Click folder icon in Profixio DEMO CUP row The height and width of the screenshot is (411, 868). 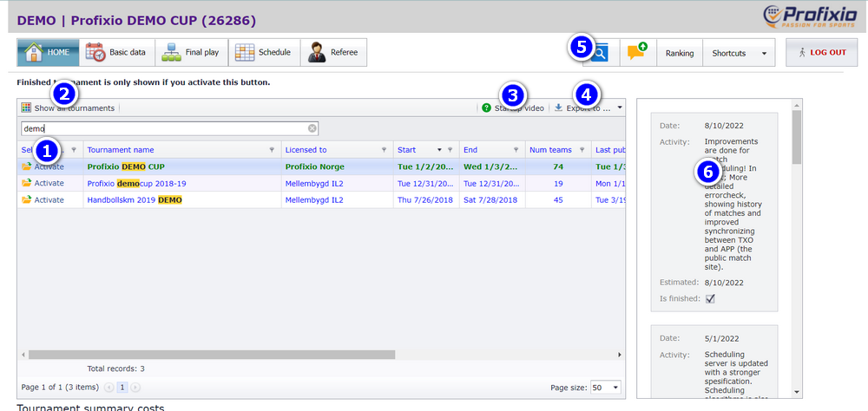pos(26,166)
